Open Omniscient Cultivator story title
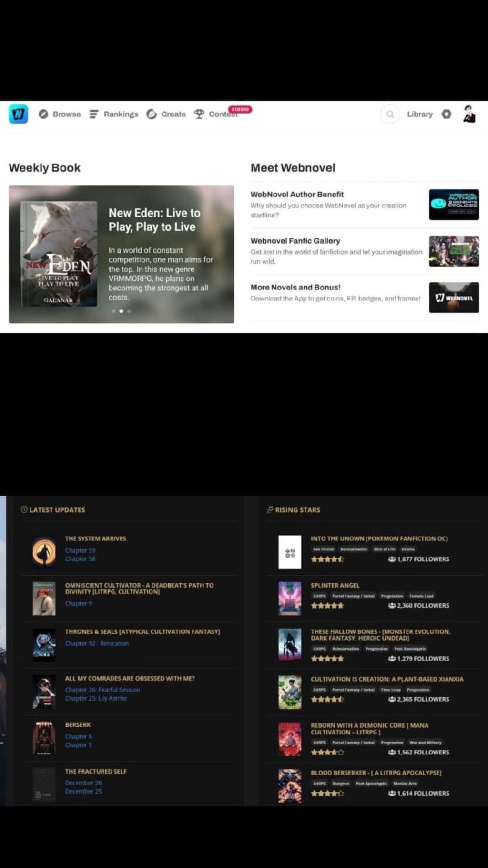 coord(139,589)
